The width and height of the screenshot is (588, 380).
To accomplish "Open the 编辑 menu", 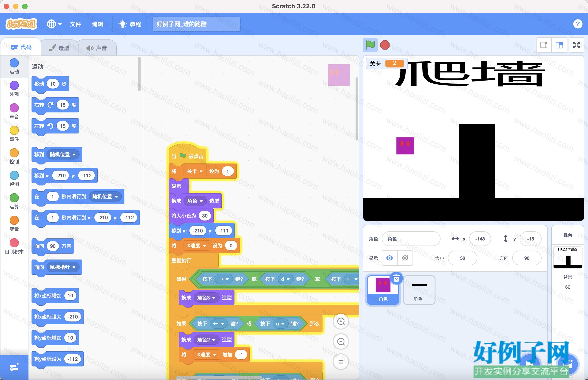I will [x=98, y=24].
